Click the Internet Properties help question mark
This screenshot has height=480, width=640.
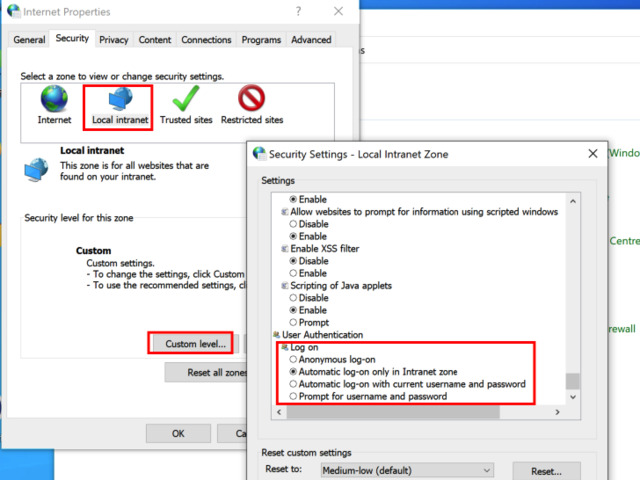(298, 12)
